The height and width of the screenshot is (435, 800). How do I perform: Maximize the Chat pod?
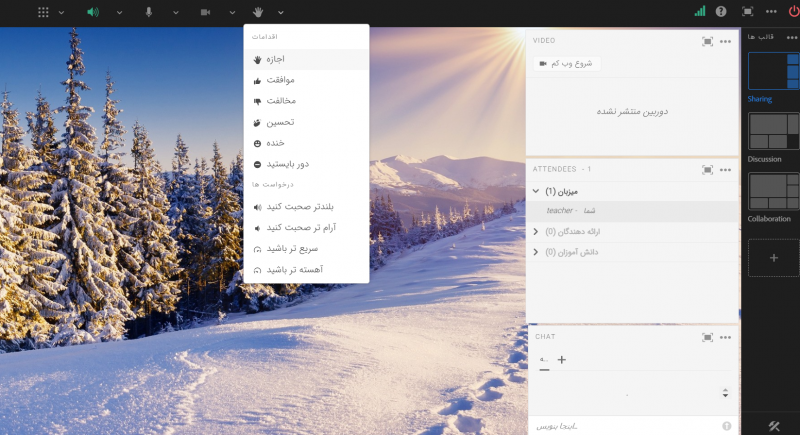pos(707,337)
